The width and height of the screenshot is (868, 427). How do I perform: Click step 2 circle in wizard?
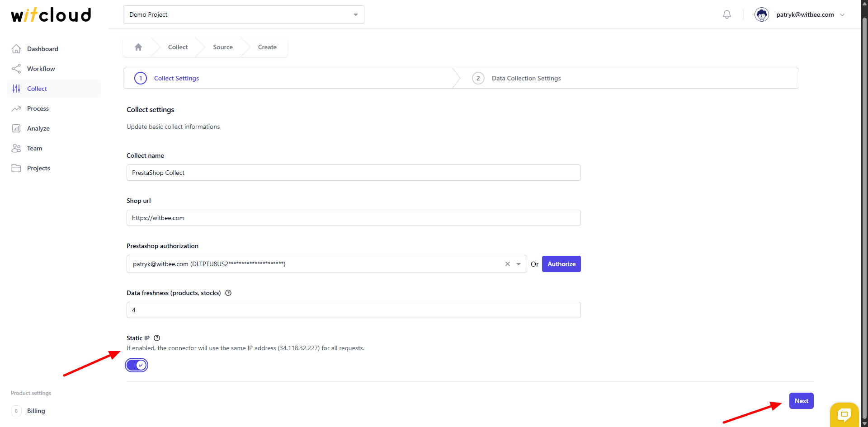click(x=478, y=78)
